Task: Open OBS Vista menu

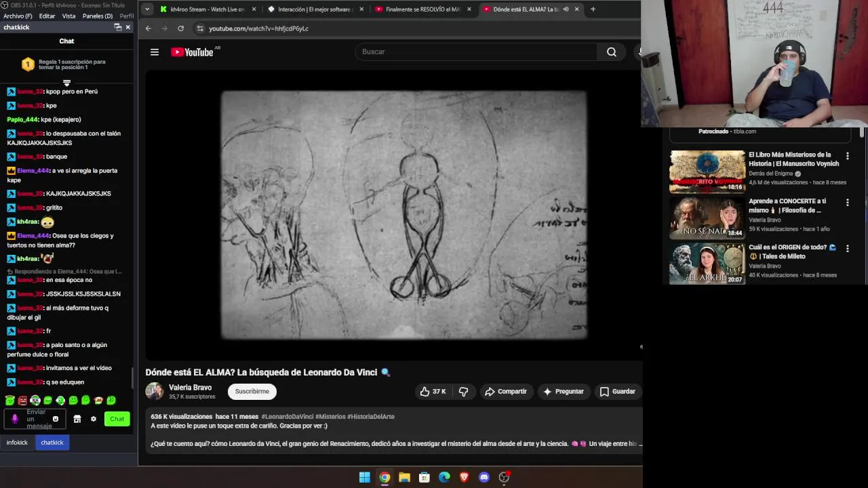Action: [68, 16]
